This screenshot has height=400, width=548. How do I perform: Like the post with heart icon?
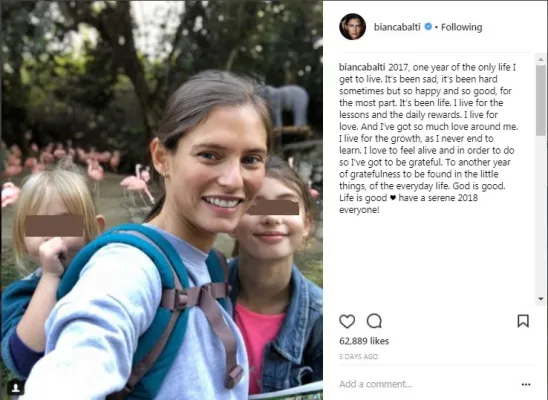click(x=347, y=321)
